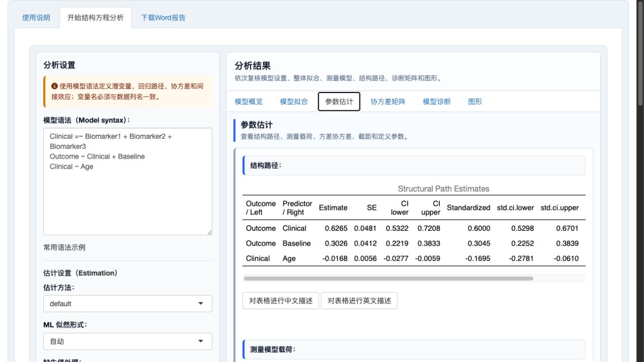Open the 协方差矩阵 results tab
This screenshot has height=362, width=644.
click(388, 102)
